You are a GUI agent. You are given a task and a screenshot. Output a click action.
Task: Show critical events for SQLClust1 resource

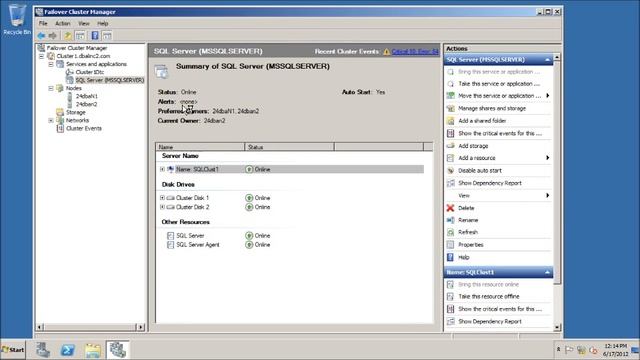[x=500, y=309]
